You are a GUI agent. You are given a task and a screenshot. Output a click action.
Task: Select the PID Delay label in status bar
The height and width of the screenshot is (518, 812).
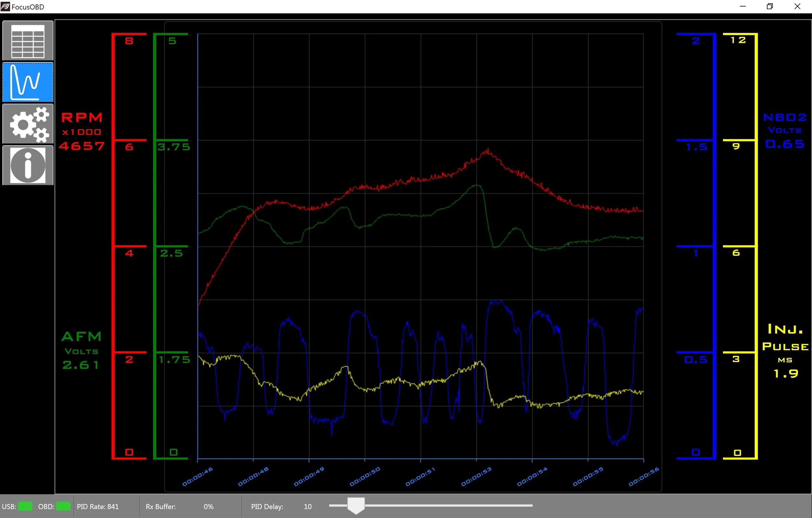(x=267, y=506)
